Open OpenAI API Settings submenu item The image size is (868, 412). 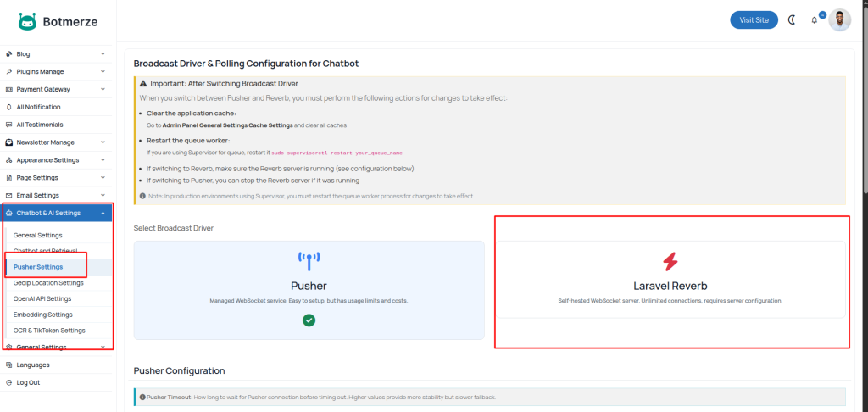[42, 298]
